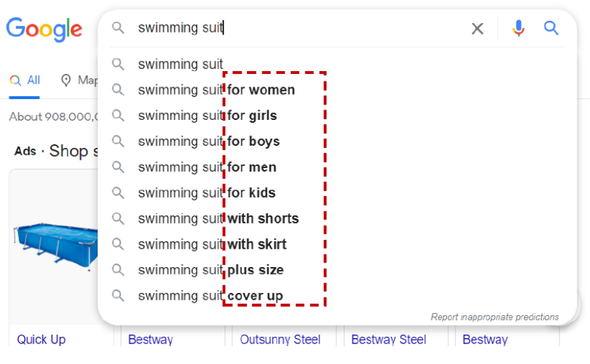Click the blue search magnifier button
Image resolution: width=590 pixels, height=364 pixels.
coord(552,29)
